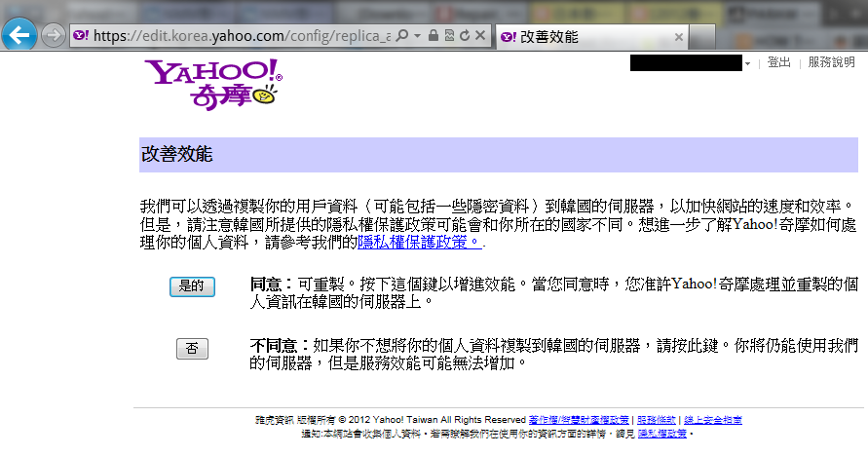Click the 同意: bold label text

click(271, 285)
